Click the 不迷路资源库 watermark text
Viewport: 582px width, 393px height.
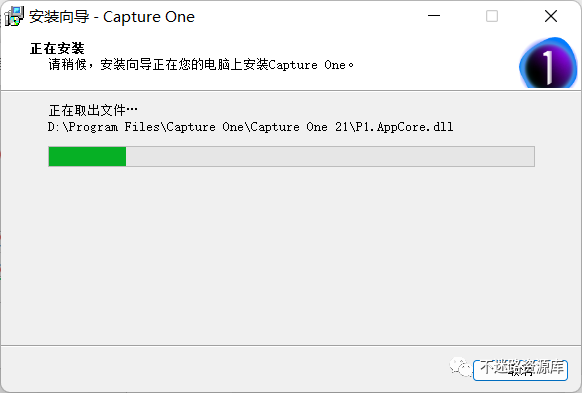coord(522,367)
